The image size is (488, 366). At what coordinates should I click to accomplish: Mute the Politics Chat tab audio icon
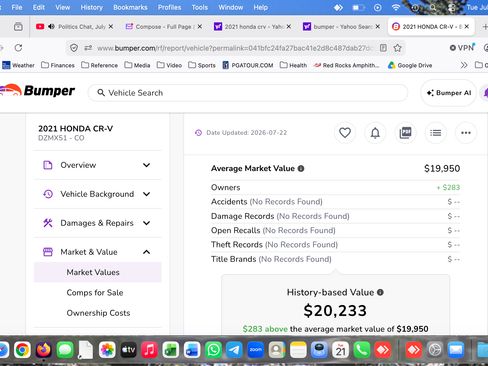(x=51, y=26)
